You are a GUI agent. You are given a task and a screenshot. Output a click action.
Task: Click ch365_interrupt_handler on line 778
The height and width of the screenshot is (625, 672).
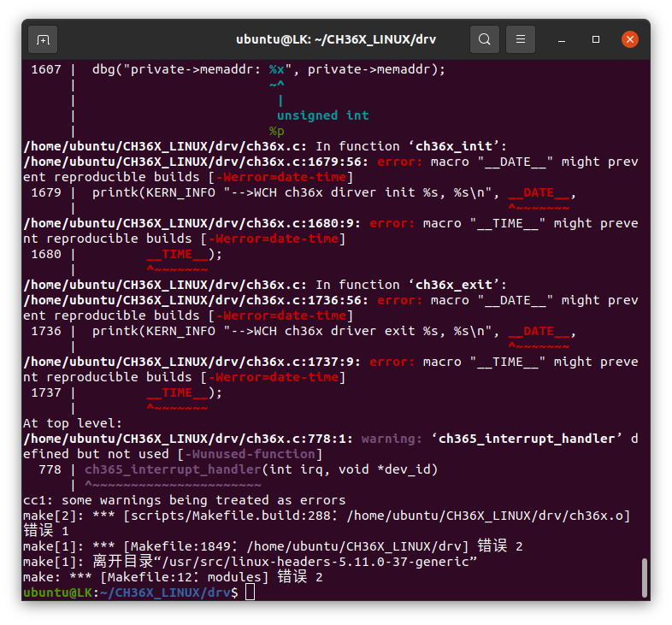(x=173, y=469)
